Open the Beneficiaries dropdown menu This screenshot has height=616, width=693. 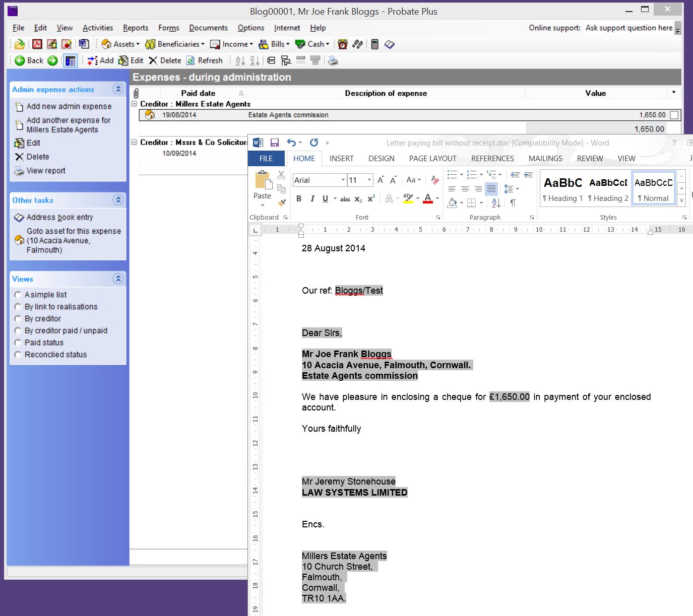pyautogui.click(x=175, y=44)
